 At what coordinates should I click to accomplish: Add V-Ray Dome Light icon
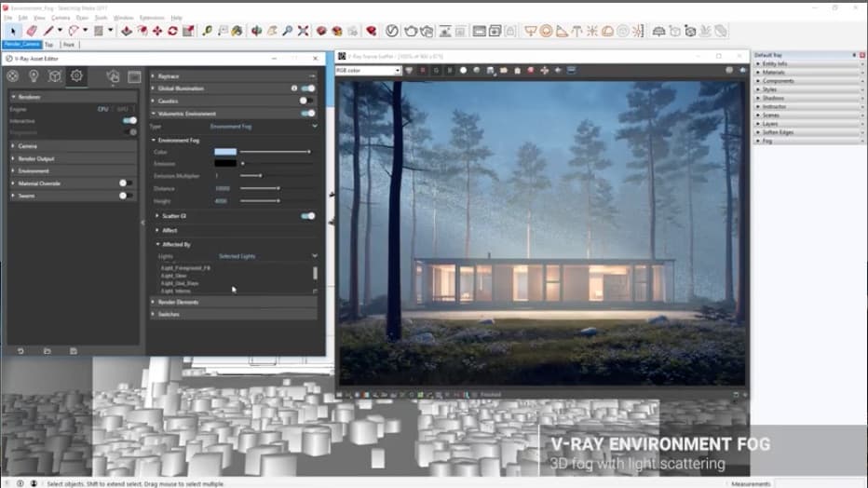tap(607, 31)
